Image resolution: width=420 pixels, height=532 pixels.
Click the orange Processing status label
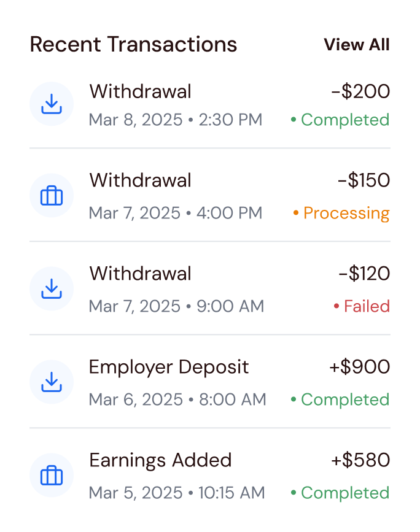coord(346,213)
